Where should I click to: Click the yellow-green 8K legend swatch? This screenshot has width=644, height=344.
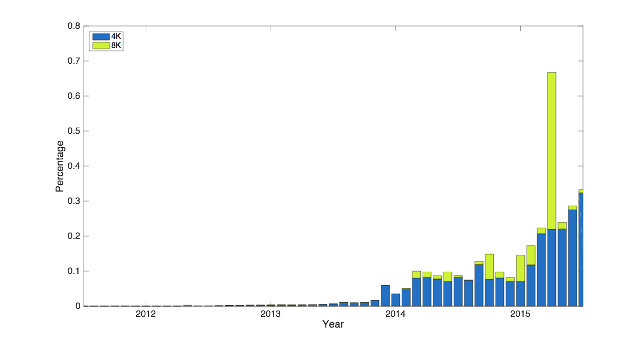pos(101,46)
